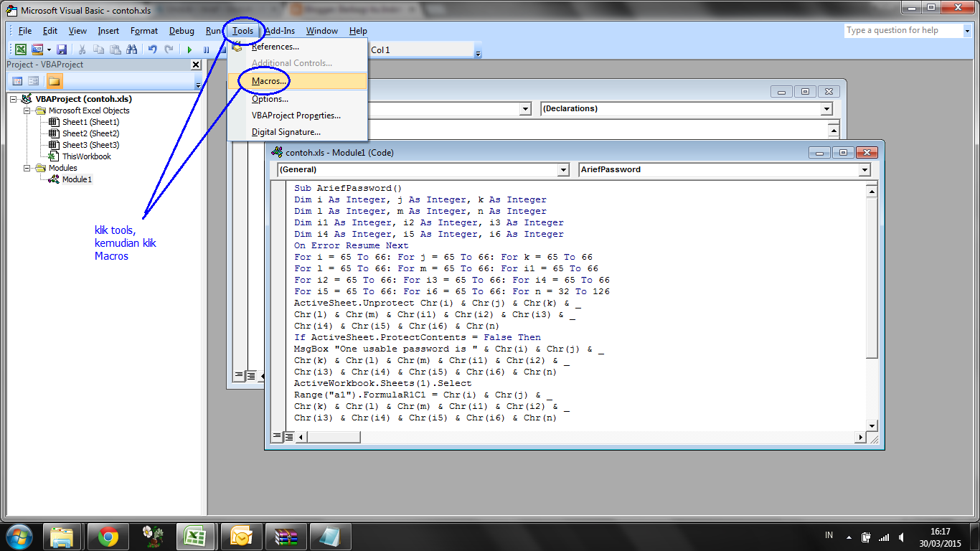This screenshot has height=551, width=980.
Task: Toggle Procedure View in Module1 code window
Action: (x=277, y=436)
